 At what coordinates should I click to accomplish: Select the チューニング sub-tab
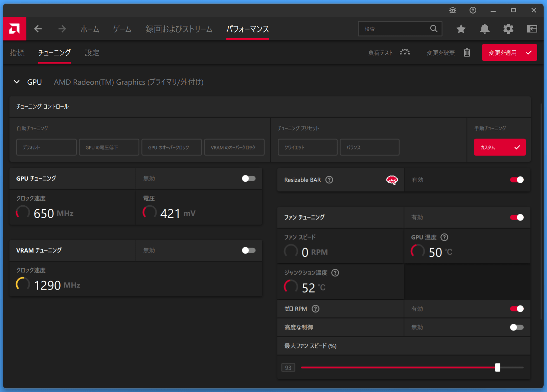54,53
